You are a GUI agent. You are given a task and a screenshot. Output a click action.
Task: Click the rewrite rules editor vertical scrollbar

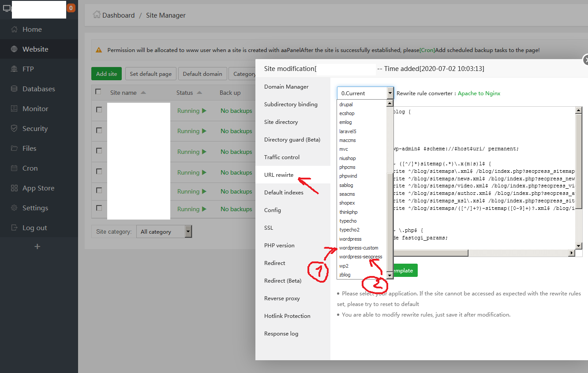click(578, 176)
